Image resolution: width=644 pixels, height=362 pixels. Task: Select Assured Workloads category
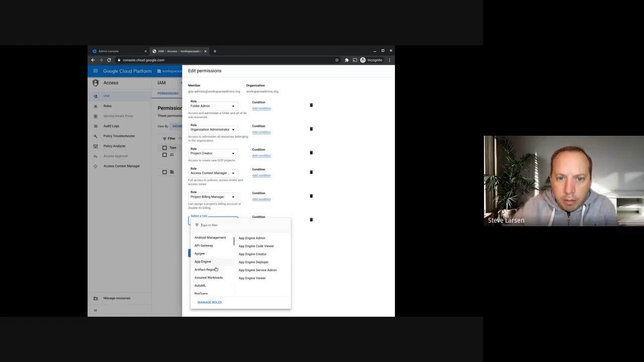[208, 278]
